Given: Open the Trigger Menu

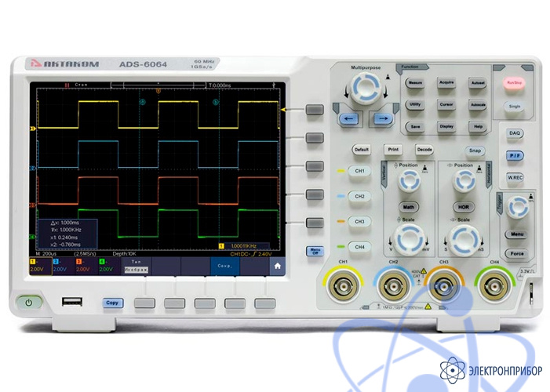Looking at the screenshot, I should click(x=515, y=234).
